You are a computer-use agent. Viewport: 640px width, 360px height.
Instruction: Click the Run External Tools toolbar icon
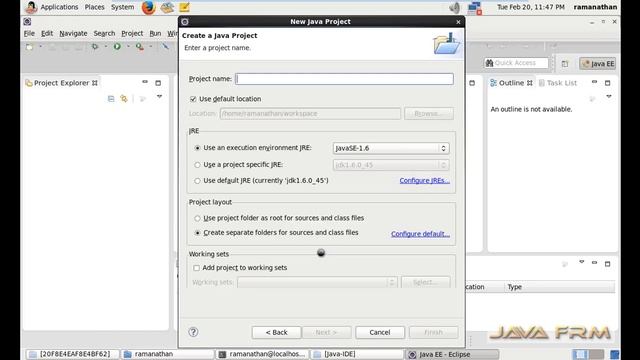click(x=140, y=47)
